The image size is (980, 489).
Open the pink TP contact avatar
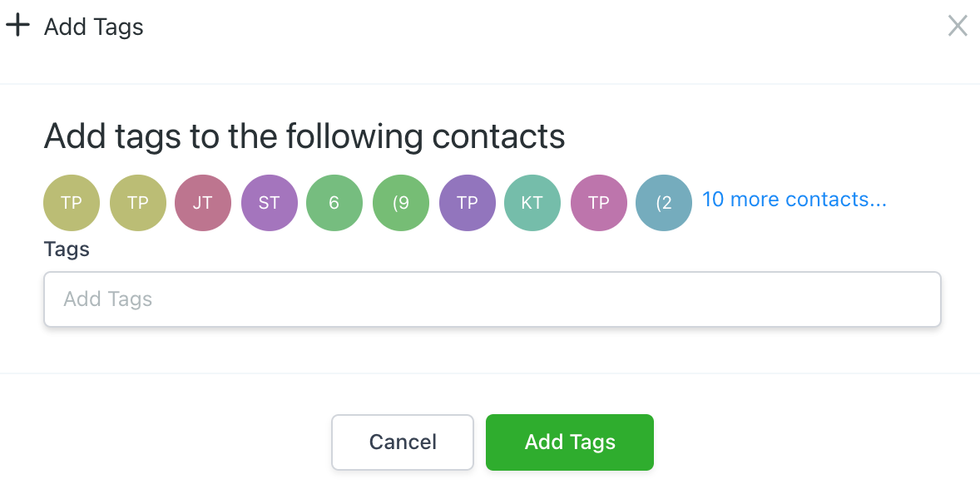[x=598, y=202]
